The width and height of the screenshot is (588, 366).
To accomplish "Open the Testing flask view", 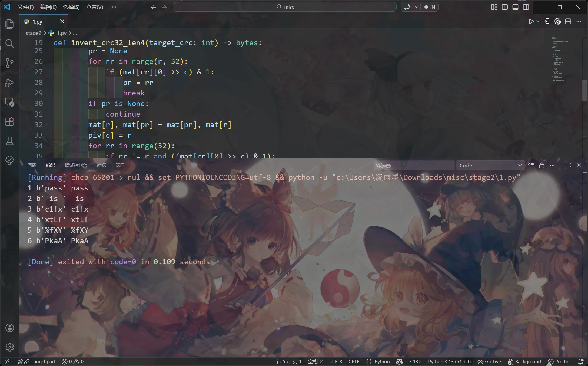I will [x=9, y=141].
